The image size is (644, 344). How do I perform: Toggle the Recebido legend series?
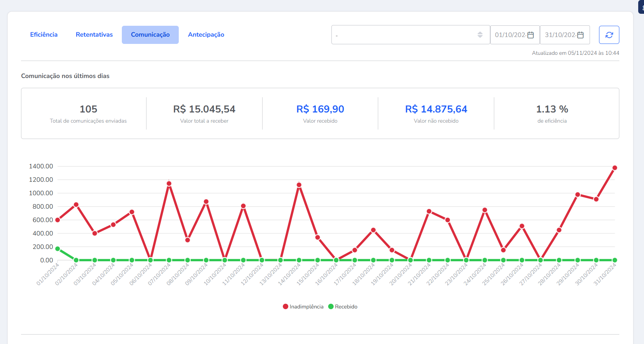[346, 307]
